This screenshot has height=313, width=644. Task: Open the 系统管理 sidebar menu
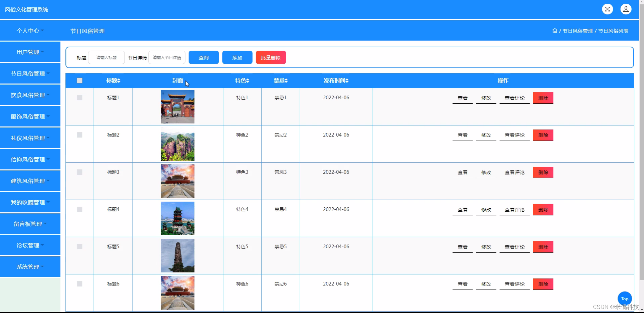(30, 267)
